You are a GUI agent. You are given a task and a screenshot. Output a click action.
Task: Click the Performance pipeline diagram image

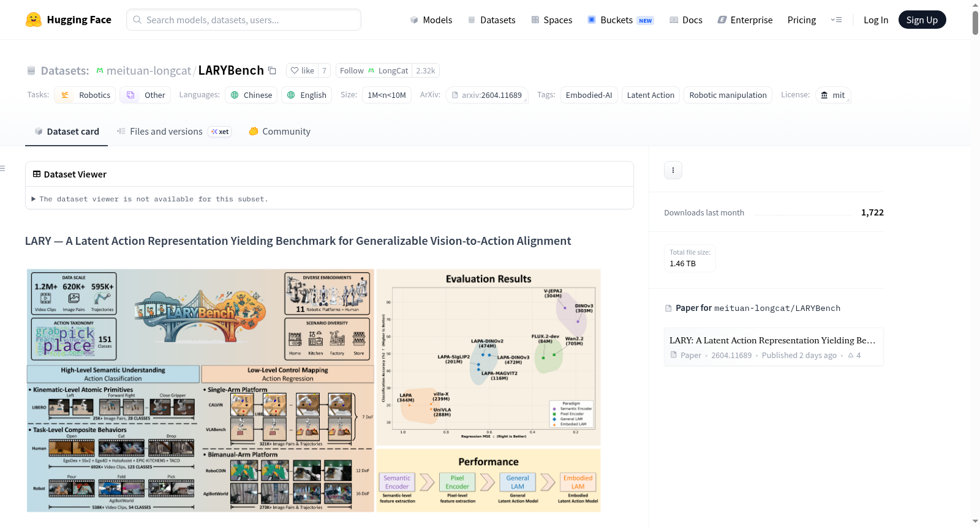(x=488, y=480)
